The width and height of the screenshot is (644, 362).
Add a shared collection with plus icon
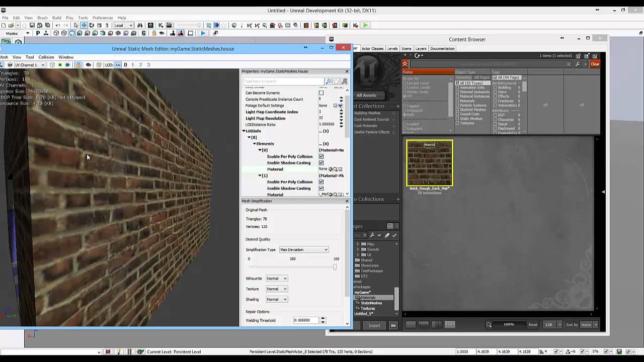pyautogui.click(x=397, y=106)
